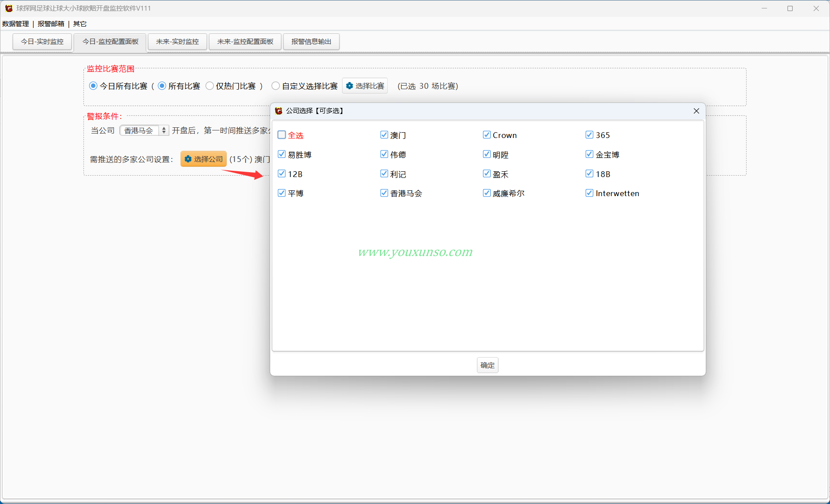Click the 监控比赛范围 group label
Viewport: 830px width, 504px height.
coord(110,69)
